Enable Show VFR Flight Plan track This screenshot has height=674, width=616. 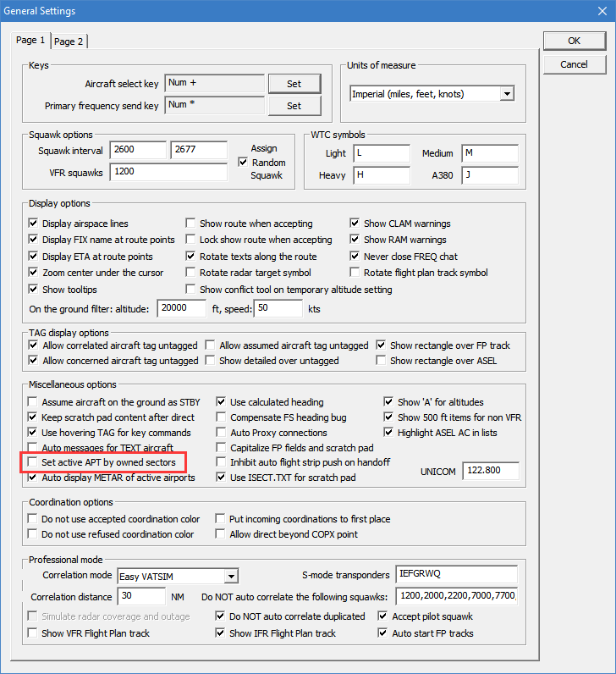pos(34,633)
